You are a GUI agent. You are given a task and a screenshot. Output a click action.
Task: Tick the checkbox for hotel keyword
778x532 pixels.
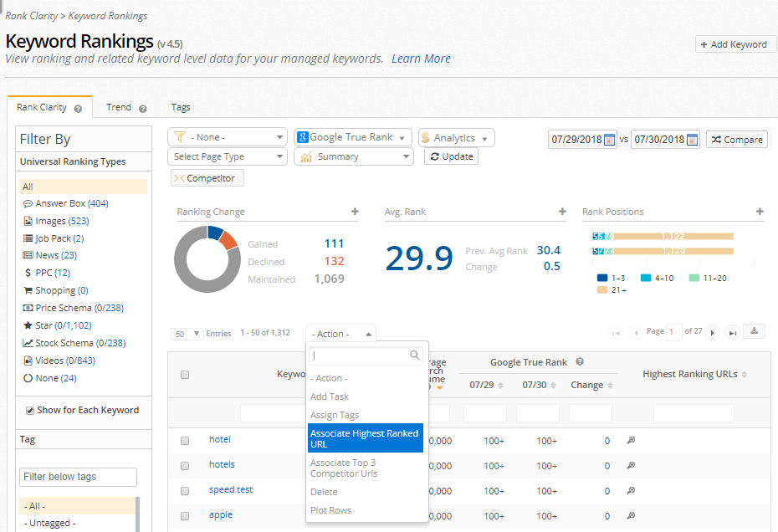(185, 441)
